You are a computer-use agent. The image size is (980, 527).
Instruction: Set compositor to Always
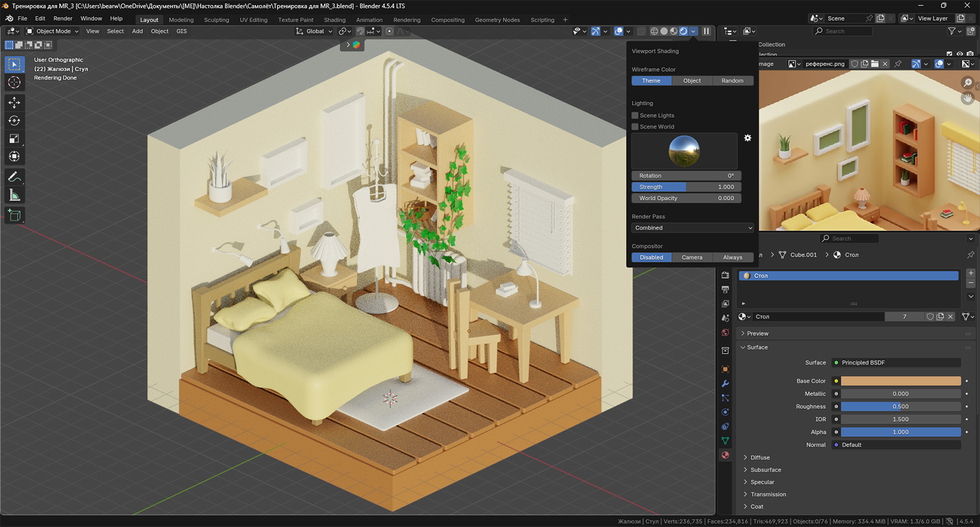pos(732,257)
